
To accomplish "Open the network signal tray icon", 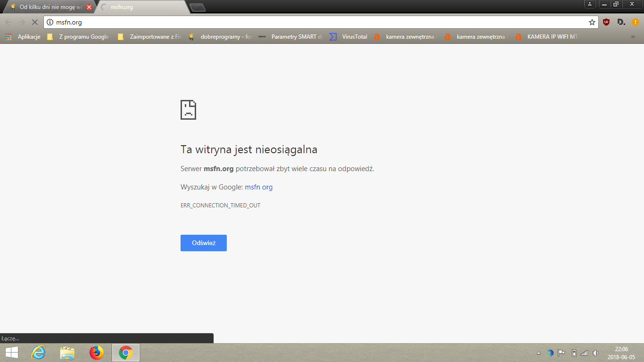I will 585,353.
